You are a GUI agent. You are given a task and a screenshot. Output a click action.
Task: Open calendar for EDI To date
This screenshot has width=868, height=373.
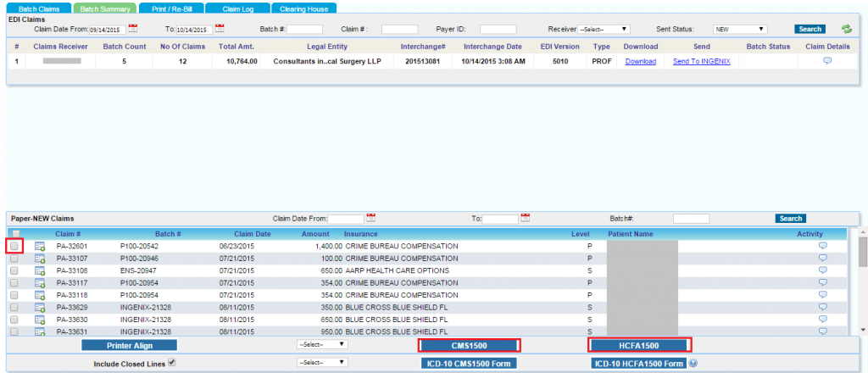pos(220,28)
